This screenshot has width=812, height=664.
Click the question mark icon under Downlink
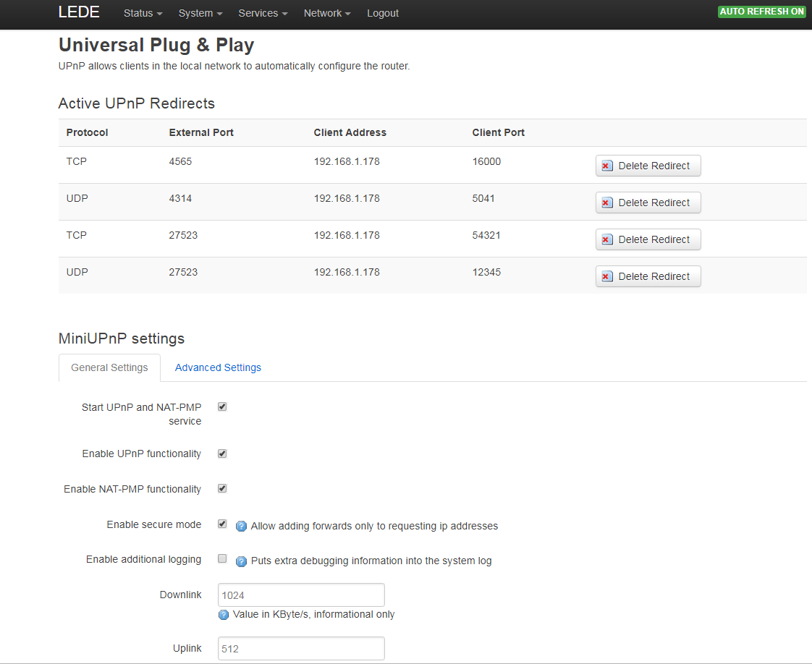pos(223,614)
